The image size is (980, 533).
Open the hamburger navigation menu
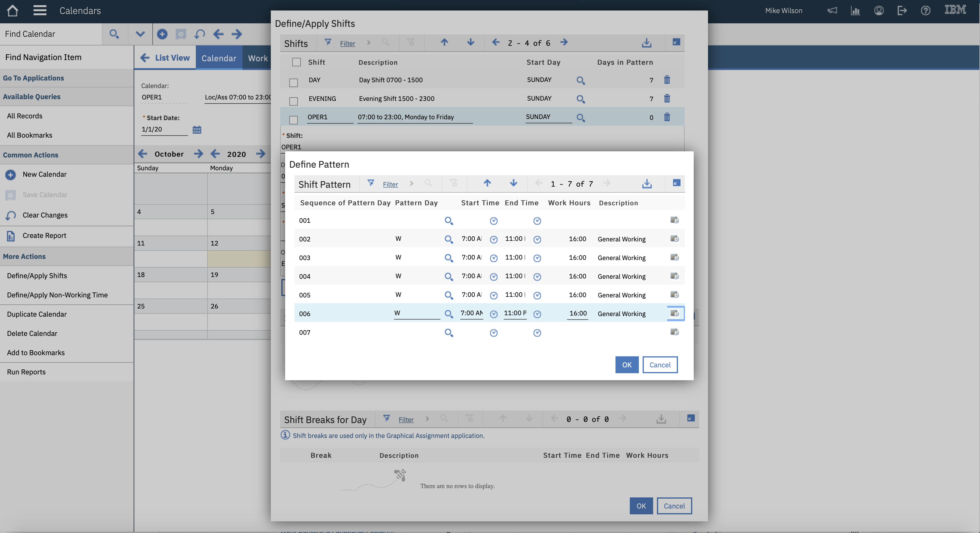click(40, 10)
